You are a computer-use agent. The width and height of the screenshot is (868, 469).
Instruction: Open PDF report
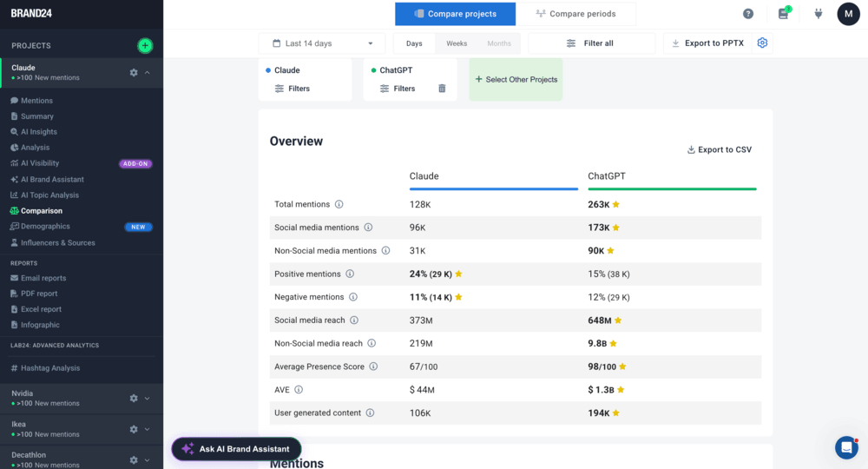point(39,294)
